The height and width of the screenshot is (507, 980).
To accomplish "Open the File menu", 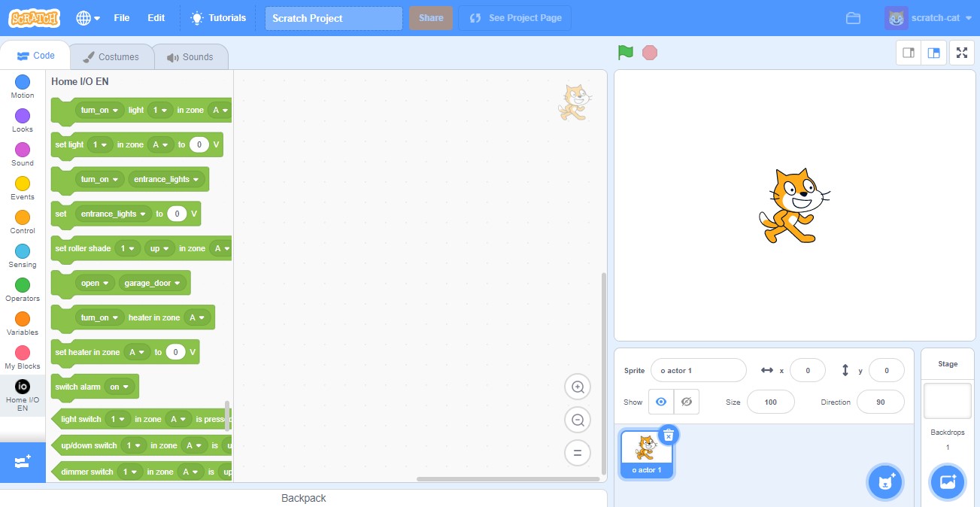I will coord(122,18).
